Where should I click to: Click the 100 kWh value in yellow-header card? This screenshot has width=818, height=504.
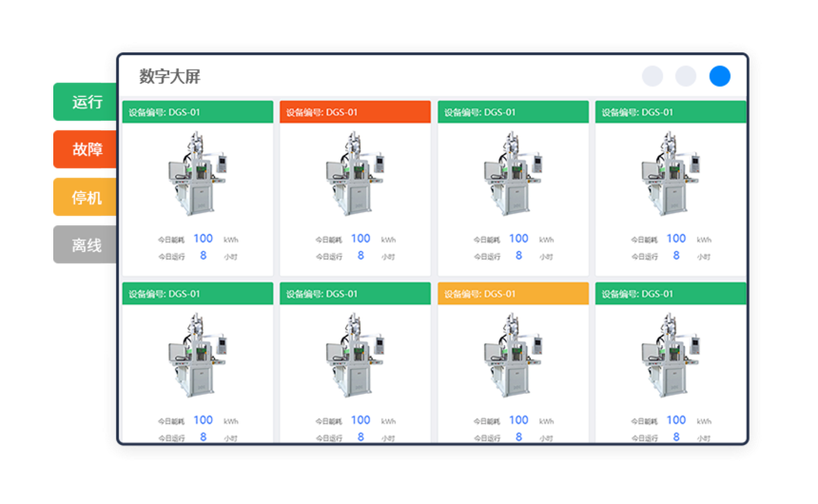click(518, 420)
